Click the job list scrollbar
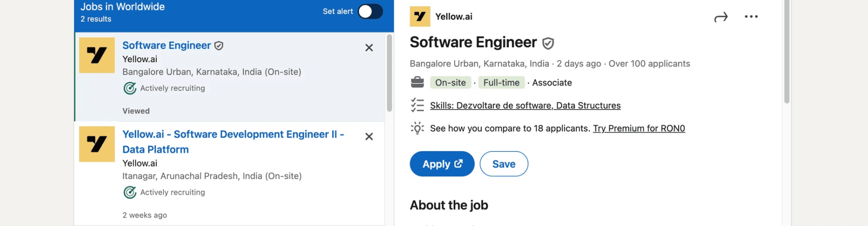This screenshot has width=868, height=226. [389, 73]
